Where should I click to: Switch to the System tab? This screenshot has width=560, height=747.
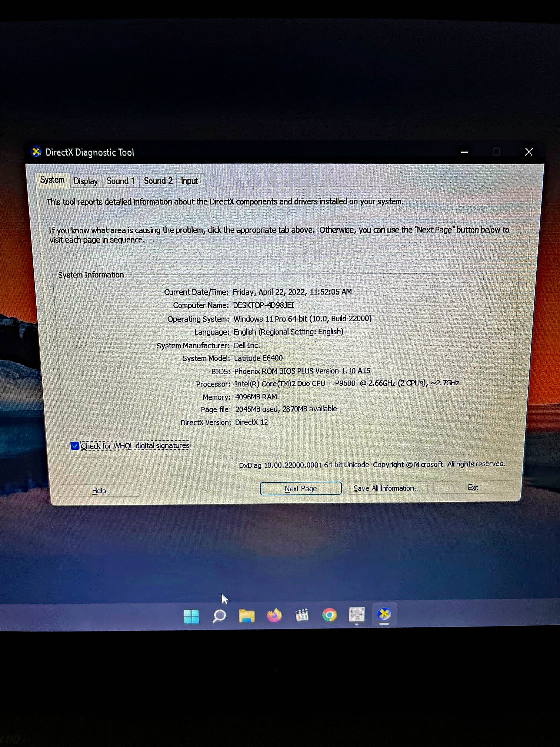(52, 180)
